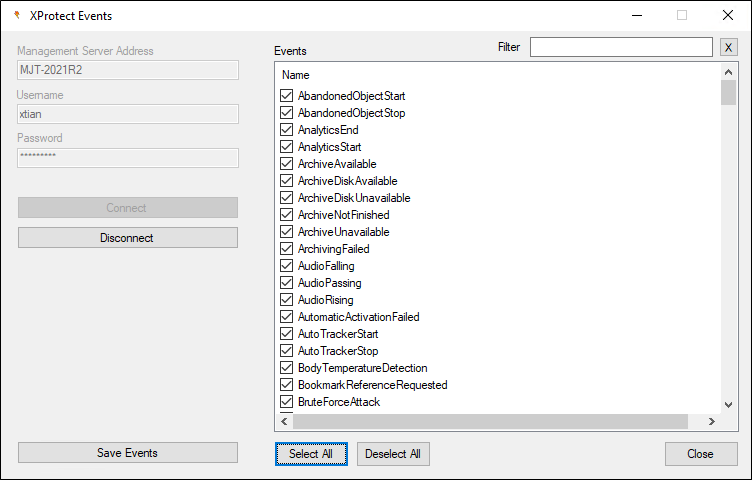Viewport: 752px width, 480px height.
Task: Click the horizontal scroll left arrow
Action: point(284,421)
